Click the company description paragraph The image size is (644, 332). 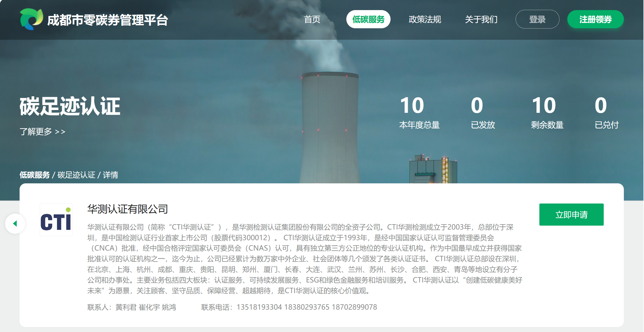click(305, 259)
